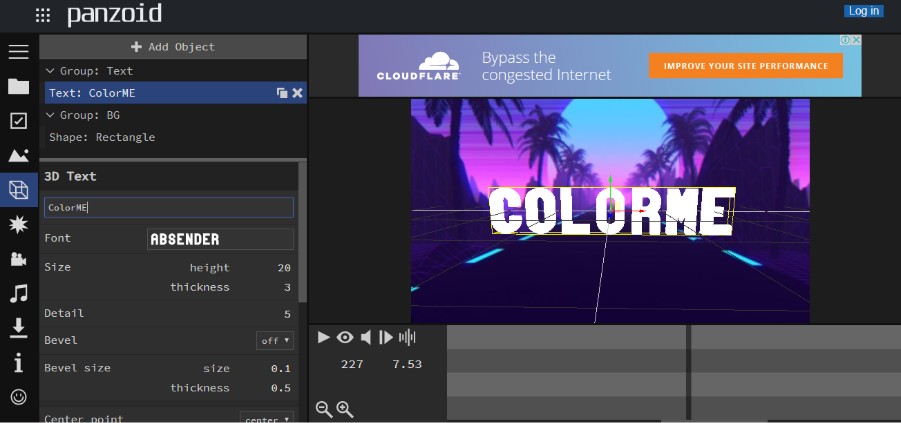The height and width of the screenshot is (423, 901).
Task: Click the Size thickness value 3
Action: (x=287, y=287)
